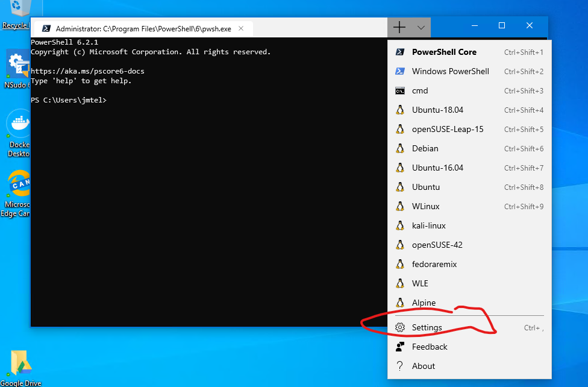
Task: Collapse the new-tab dropdown chevron
Action: [x=421, y=27]
